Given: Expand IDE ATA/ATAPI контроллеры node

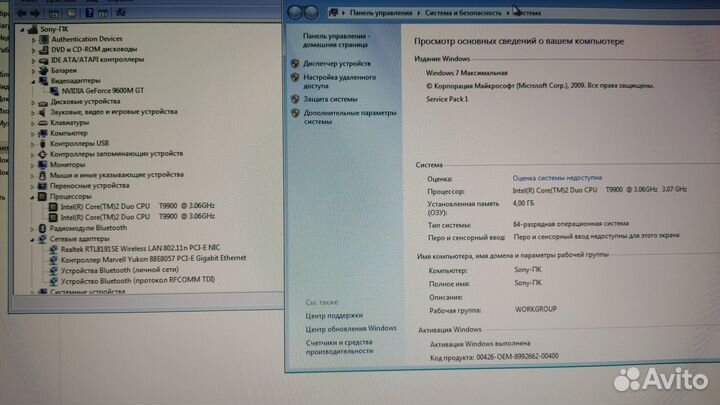Looking at the screenshot, I should click(33, 60).
